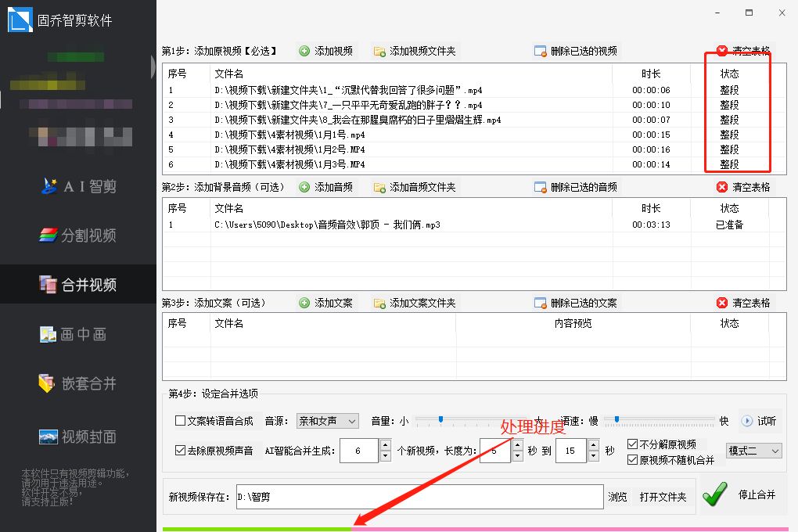Click 删除已选的音频 button
The image size is (798, 532).
click(x=576, y=187)
